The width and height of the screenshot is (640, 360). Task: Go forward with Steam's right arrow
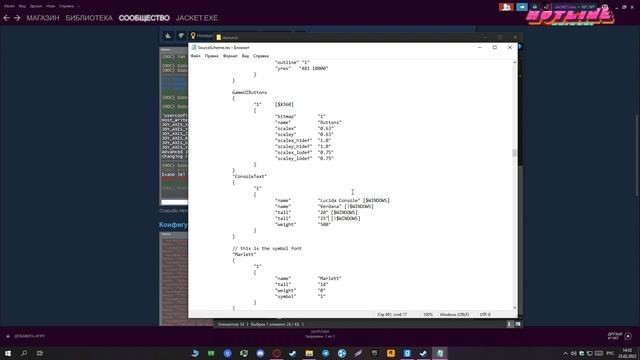(x=17, y=18)
